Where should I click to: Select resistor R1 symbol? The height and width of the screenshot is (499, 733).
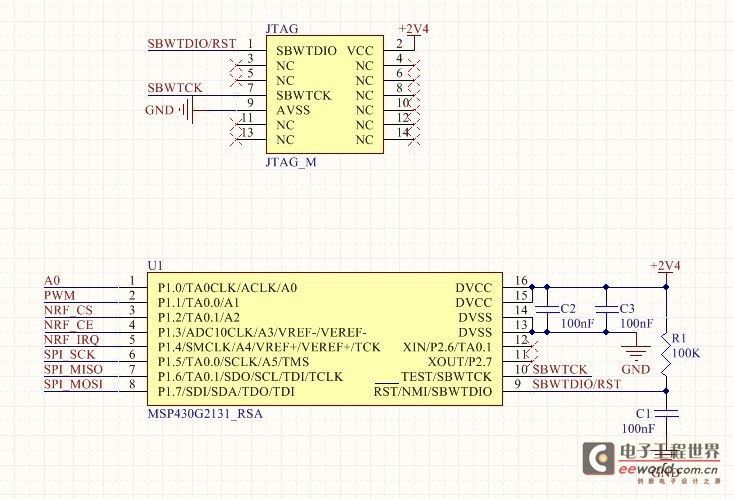coord(666,353)
